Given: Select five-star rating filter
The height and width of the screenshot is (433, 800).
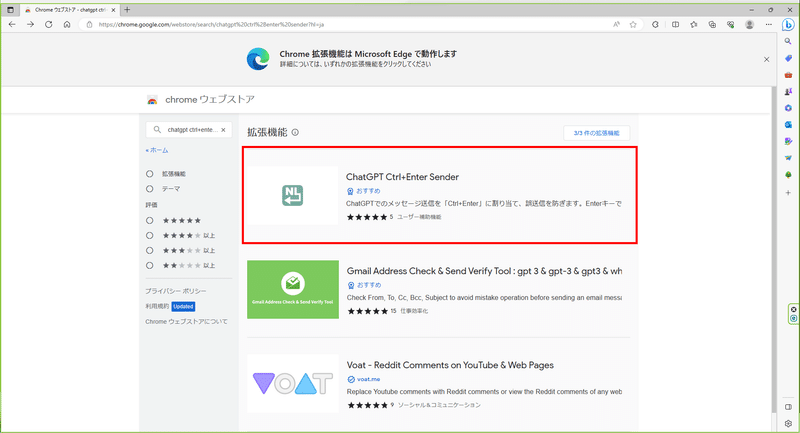Looking at the screenshot, I should click(149, 221).
